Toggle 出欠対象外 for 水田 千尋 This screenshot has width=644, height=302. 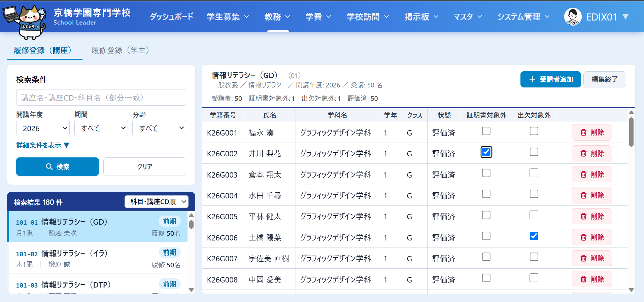534,194
